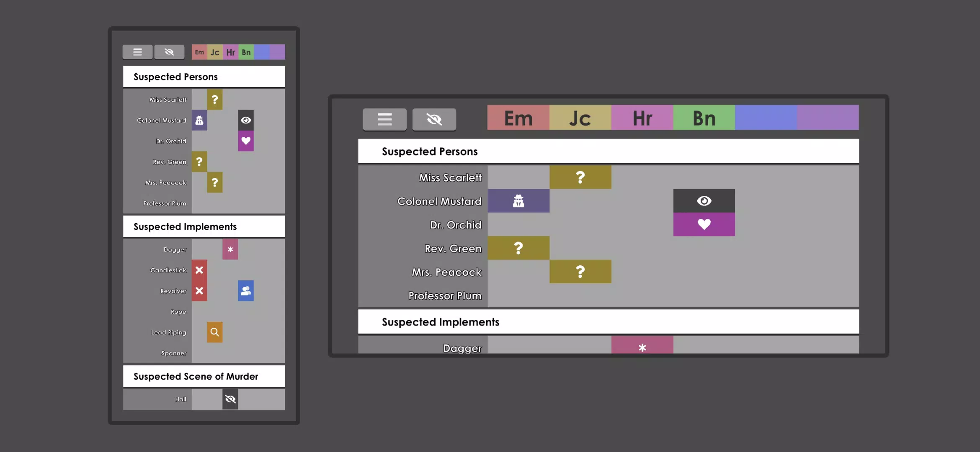Click the question mark on Miss Scarlett large board
This screenshot has height=452, width=980.
(x=580, y=177)
